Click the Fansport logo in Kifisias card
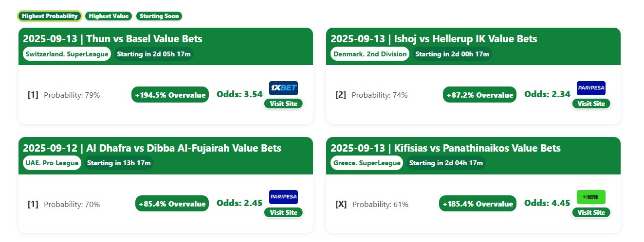644x242 pixels. click(591, 197)
